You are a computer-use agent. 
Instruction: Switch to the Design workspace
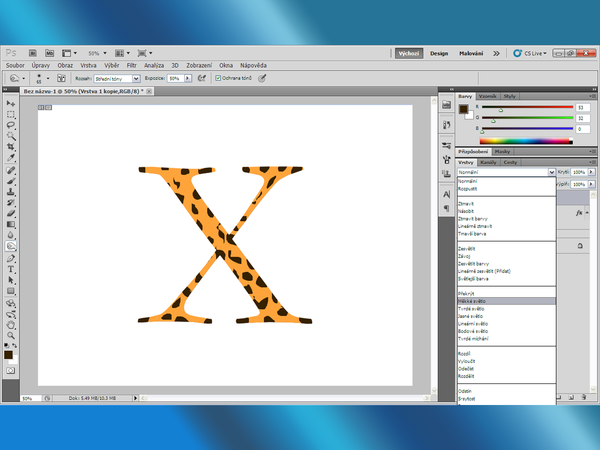click(439, 52)
